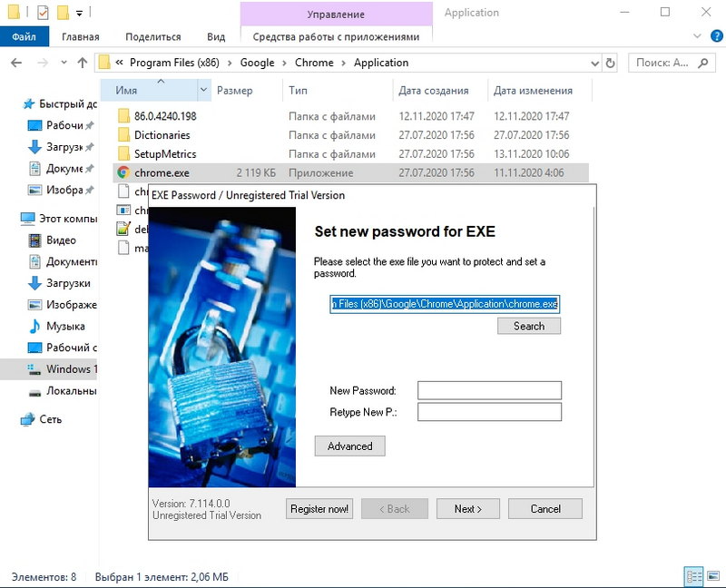Viewport: 726px width, 588px height.
Task: Sort by Дата изменения column
Action: pyautogui.click(x=533, y=90)
